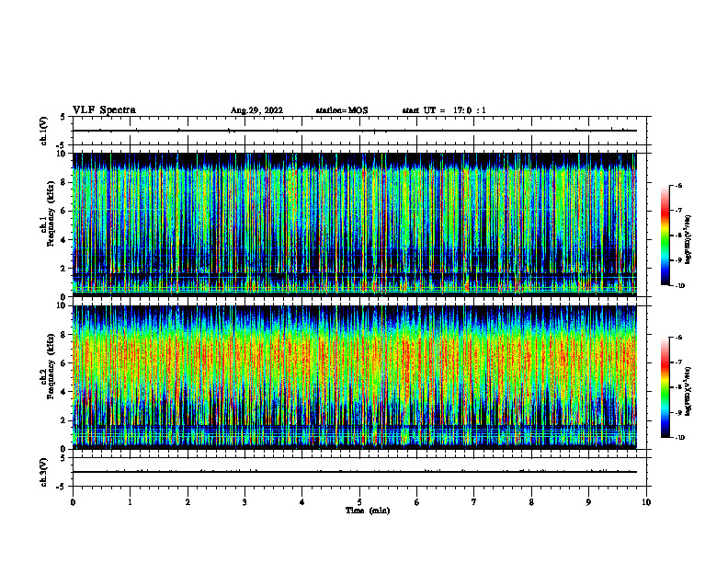Click the "-10" value on ch.2 color bar
This screenshot has height=563, width=728.
click(x=680, y=438)
